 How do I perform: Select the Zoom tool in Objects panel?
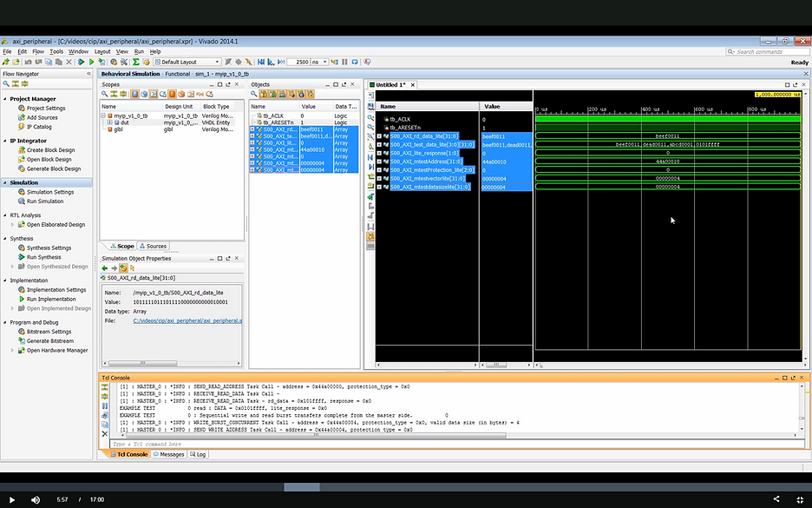[x=253, y=93]
